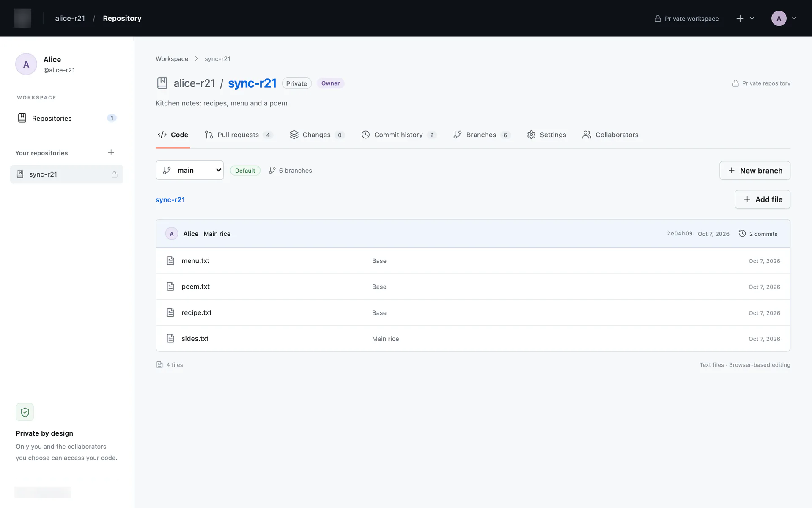Screen dimensions: 812x508
Task: Open recipe.txt file
Action: [196, 312]
